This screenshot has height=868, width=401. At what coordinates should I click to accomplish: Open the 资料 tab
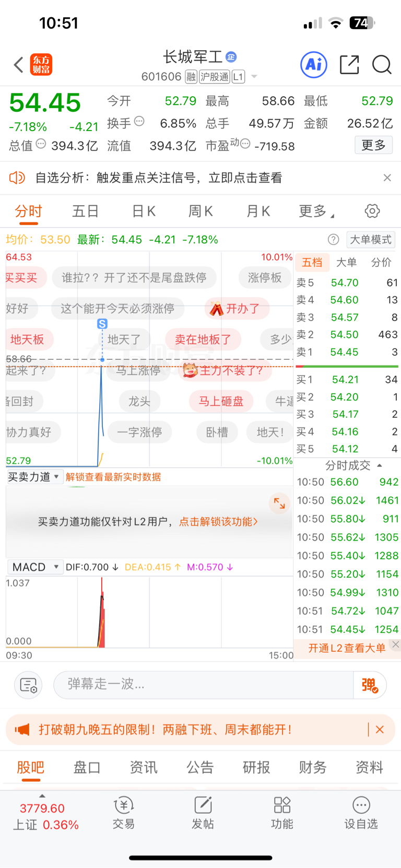[370, 767]
